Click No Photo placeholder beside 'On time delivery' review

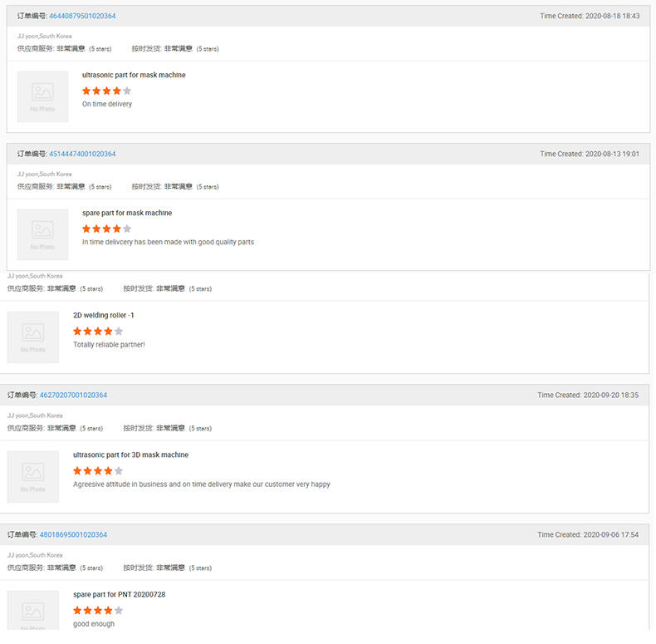tap(42, 96)
